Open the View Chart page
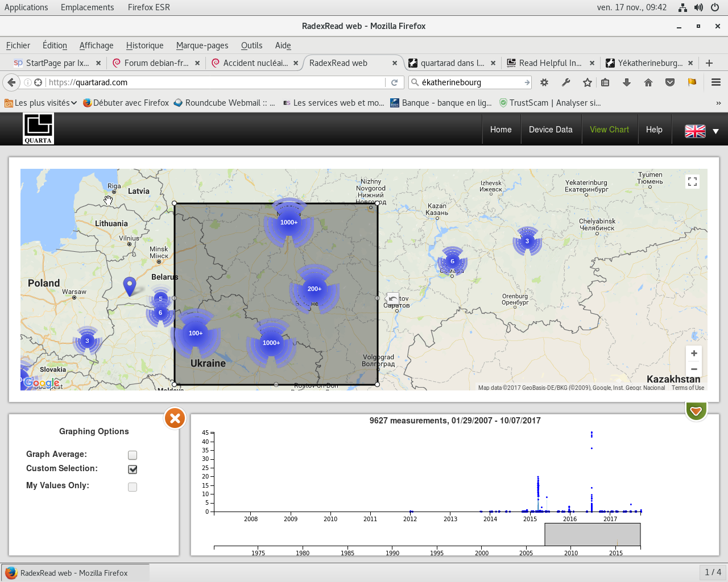 pyautogui.click(x=609, y=130)
